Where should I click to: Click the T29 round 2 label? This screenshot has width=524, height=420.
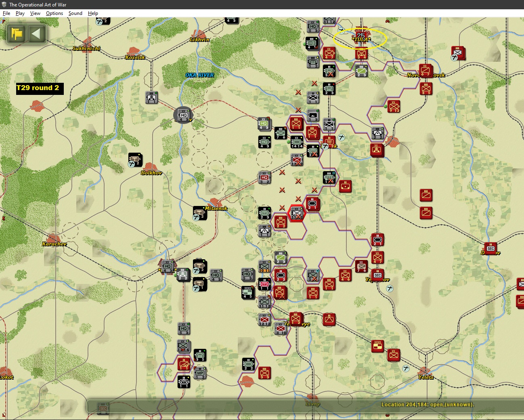click(x=40, y=88)
